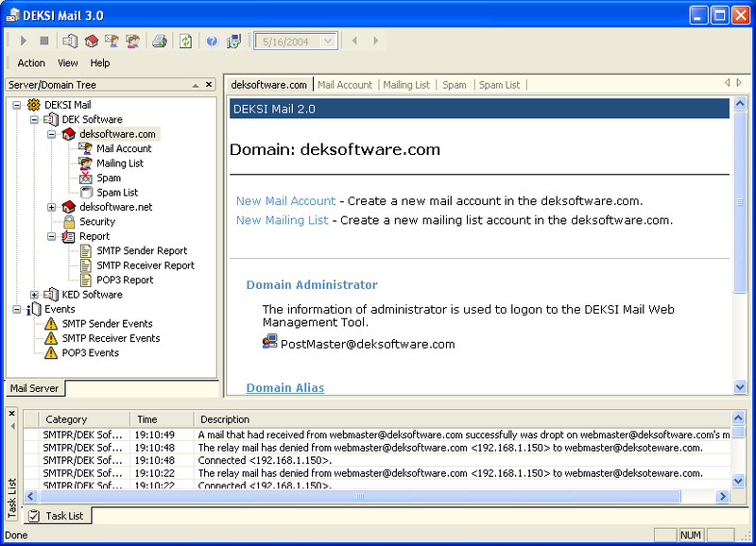Open the Action menu

(31, 63)
